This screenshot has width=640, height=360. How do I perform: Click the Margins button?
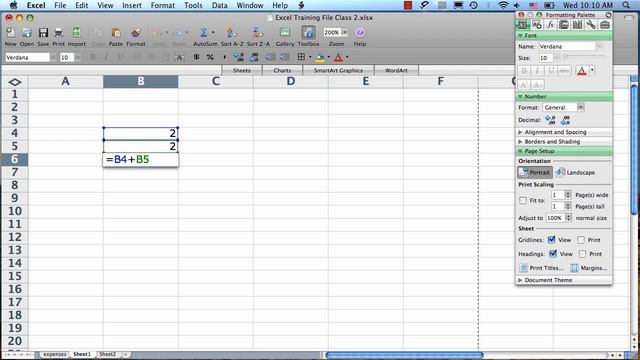click(589, 268)
